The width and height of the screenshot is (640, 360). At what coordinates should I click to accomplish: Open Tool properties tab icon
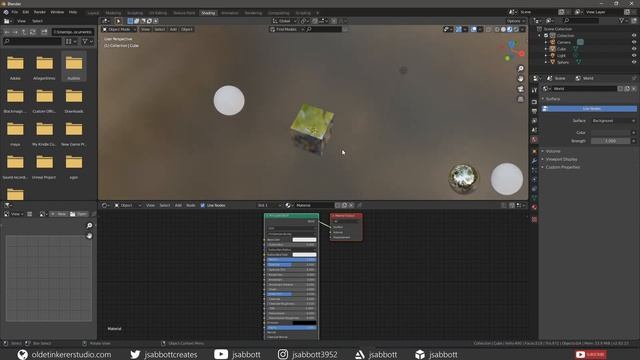point(534,90)
